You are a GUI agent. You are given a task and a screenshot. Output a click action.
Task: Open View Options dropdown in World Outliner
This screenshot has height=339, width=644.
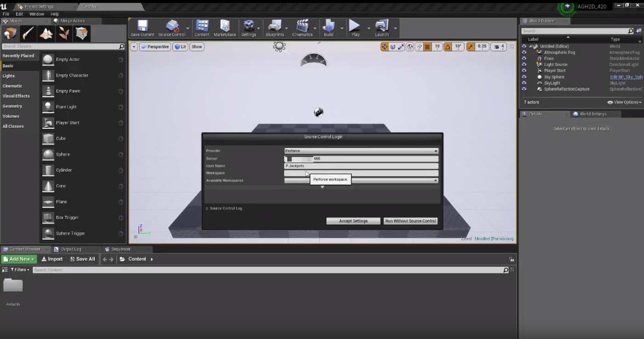click(624, 102)
